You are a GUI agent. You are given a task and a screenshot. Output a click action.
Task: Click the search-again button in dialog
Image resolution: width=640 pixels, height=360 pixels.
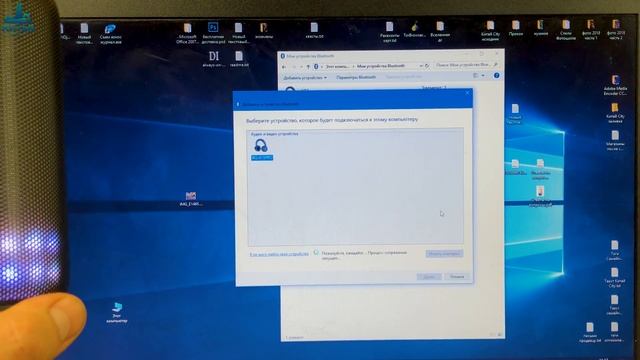444,254
